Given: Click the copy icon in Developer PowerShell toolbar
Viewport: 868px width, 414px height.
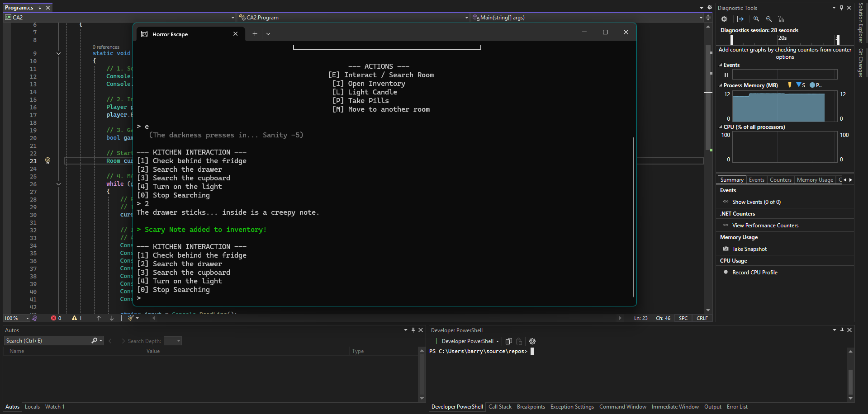Looking at the screenshot, I should click(508, 341).
